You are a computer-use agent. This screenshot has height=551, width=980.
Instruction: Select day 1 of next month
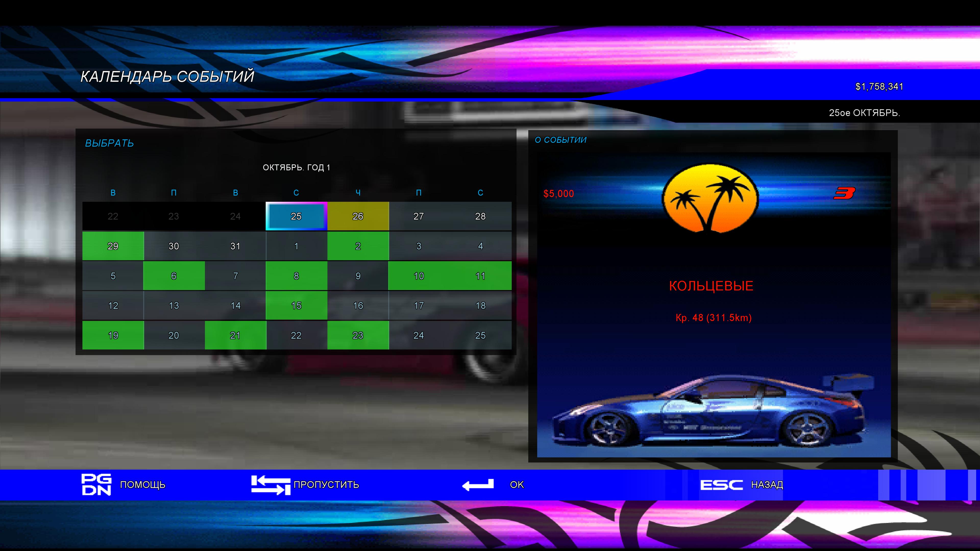click(x=296, y=246)
